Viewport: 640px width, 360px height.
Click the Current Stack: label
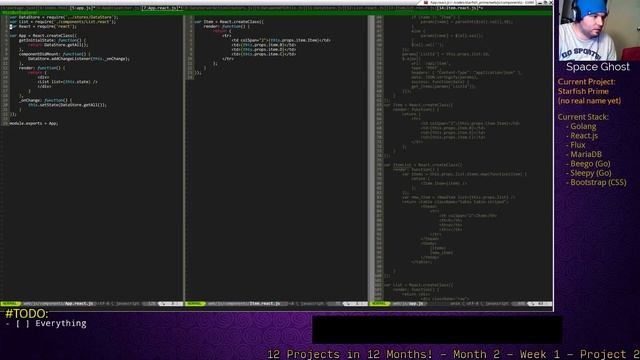pos(583,117)
